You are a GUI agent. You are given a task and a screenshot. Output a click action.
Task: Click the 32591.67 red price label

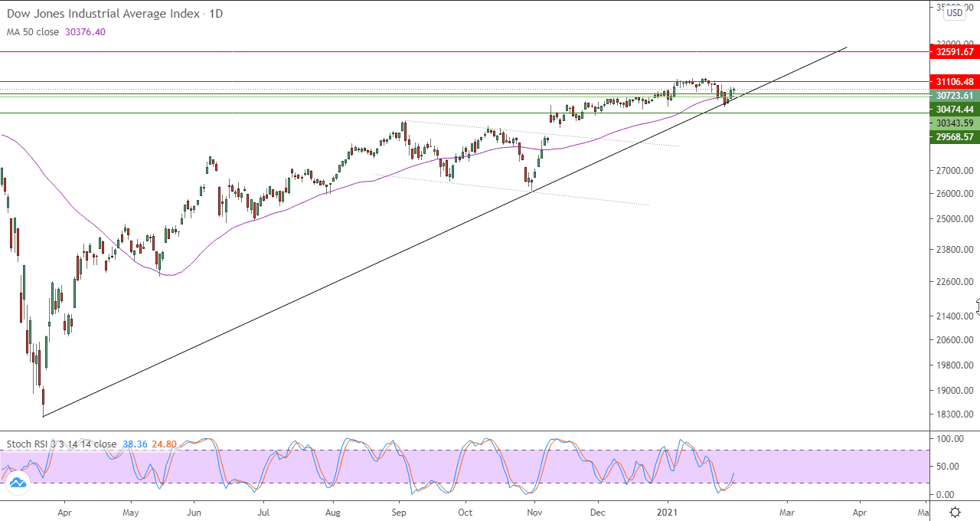pos(955,52)
